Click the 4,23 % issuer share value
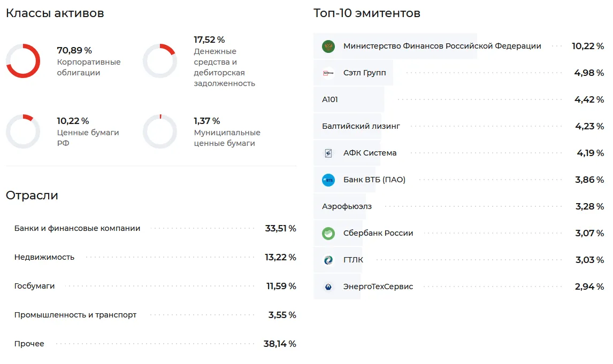 click(589, 126)
